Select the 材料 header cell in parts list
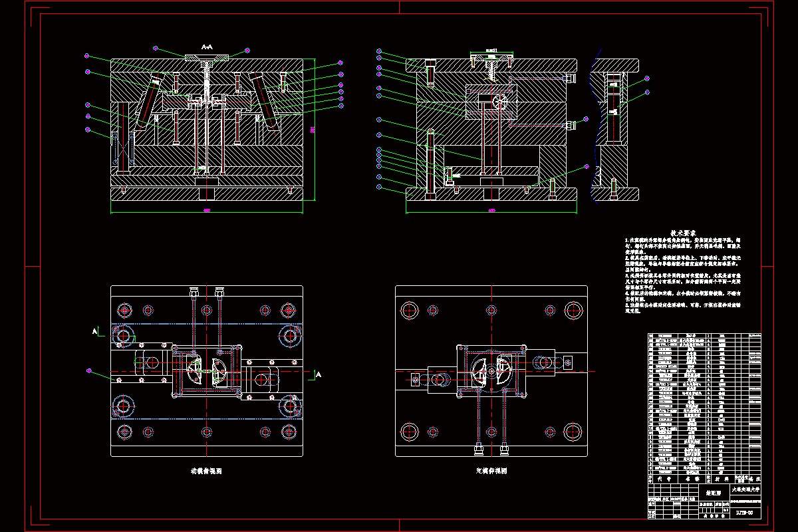 tap(722, 479)
